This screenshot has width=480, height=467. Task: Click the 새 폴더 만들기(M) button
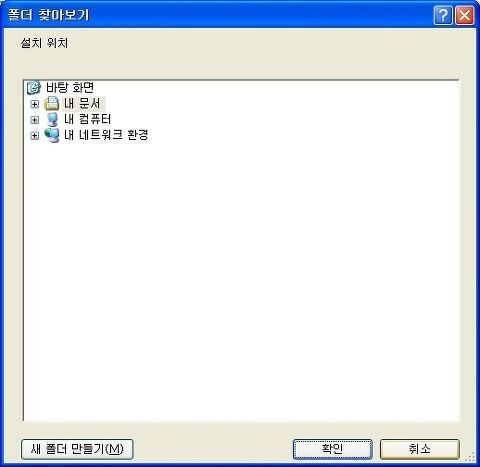point(77,449)
